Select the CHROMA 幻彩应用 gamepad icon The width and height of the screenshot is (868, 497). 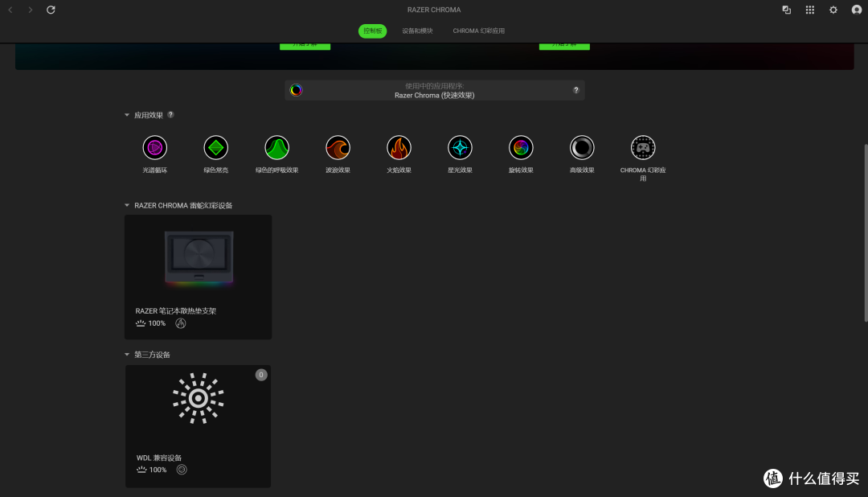point(643,148)
